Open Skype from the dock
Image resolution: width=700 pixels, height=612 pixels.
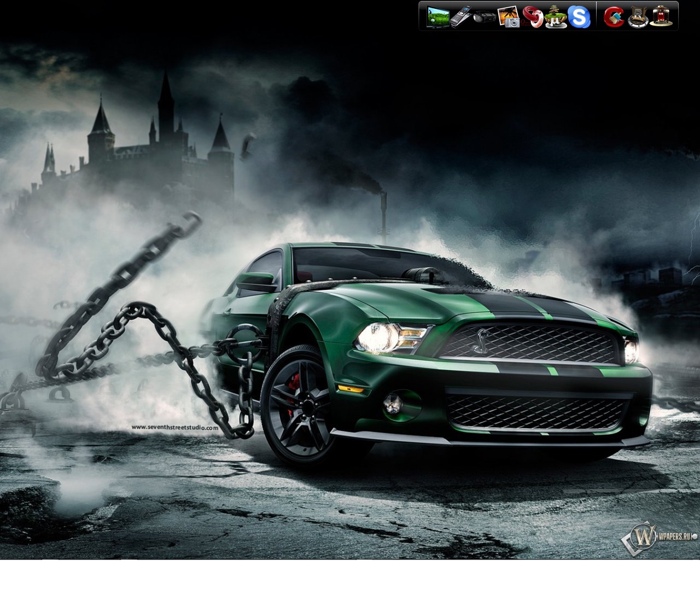point(579,17)
